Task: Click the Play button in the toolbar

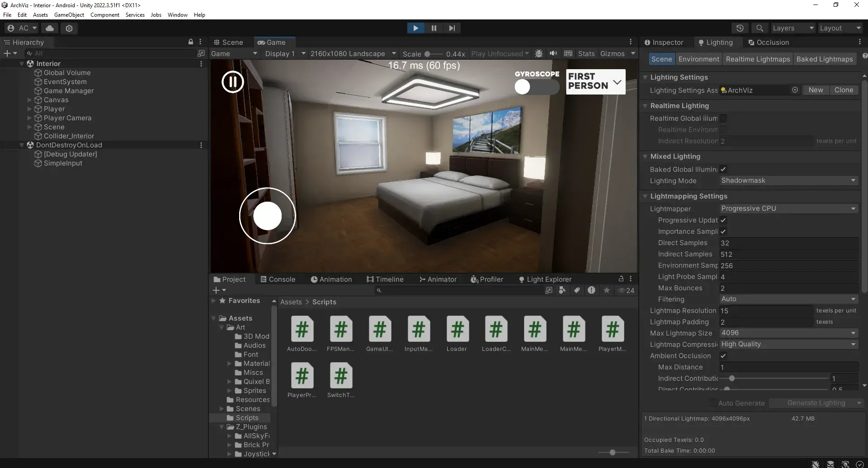Action: coord(415,28)
